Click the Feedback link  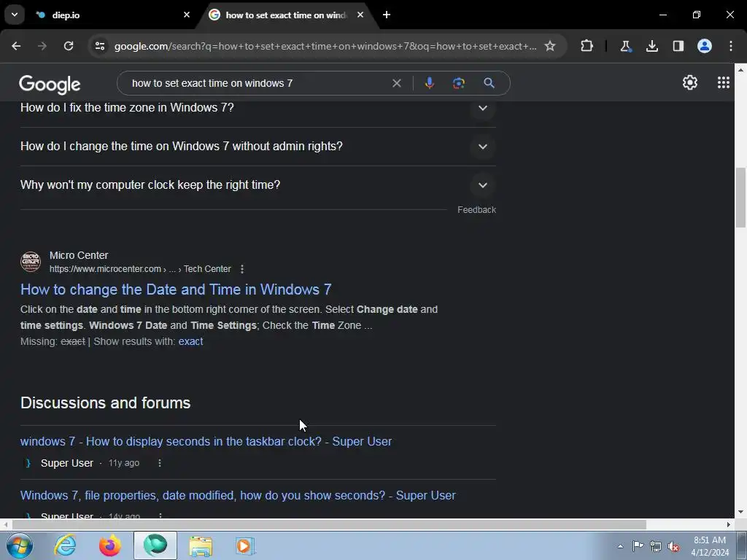click(476, 210)
